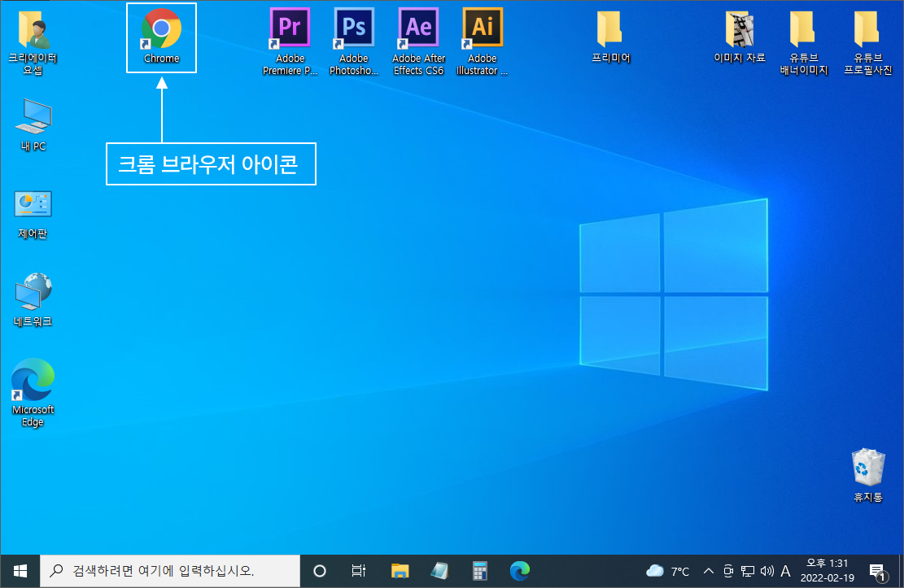Open the clock showing 오후 1:31
Screen dimensions: 904x588
(828, 571)
